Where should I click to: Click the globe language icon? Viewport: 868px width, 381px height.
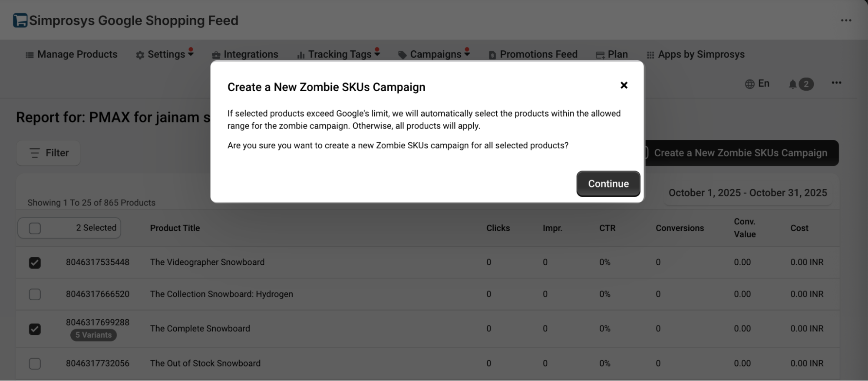(x=749, y=84)
